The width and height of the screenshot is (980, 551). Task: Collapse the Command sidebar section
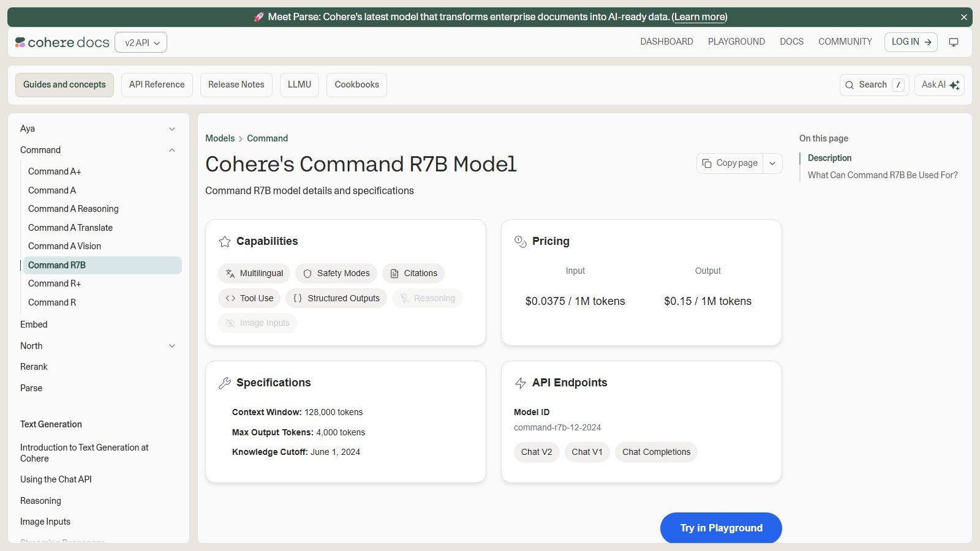(x=172, y=151)
